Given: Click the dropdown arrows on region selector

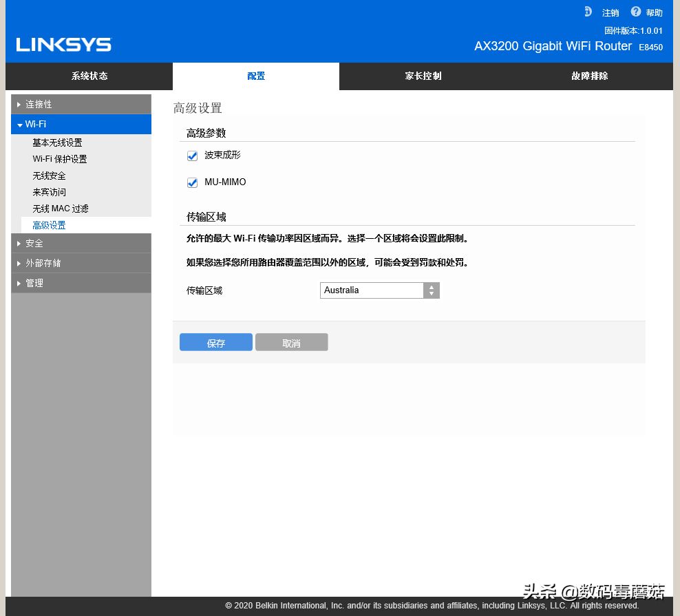Looking at the screenshot, I should tap(432, 290).
